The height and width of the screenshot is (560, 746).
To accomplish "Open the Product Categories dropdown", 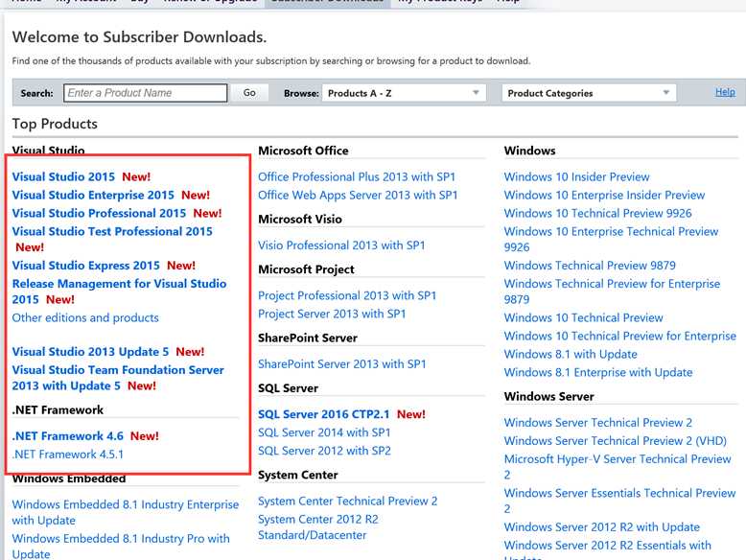I will (589, 93).
